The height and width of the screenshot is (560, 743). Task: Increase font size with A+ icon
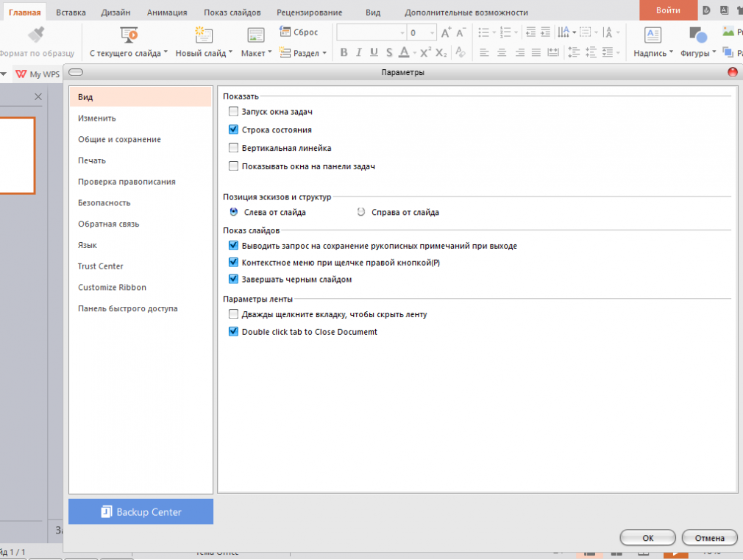[446, 32]
